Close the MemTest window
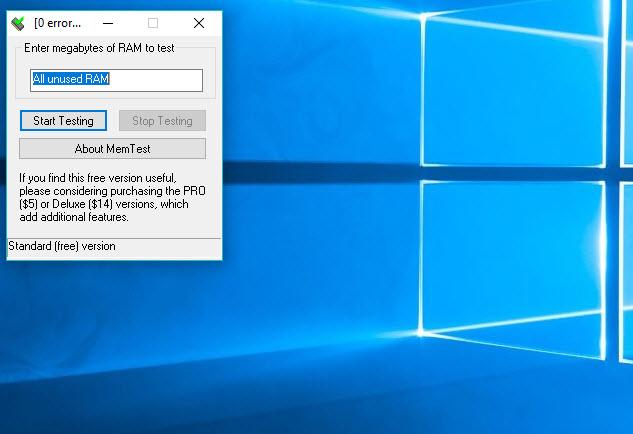Viewport: 633px width, 434px height. coord(199,23)
